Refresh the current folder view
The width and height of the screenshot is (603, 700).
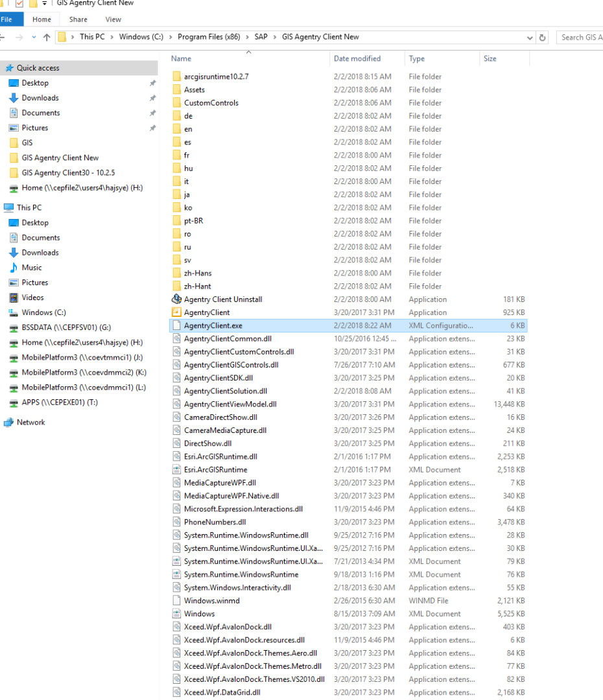[542, 38]
